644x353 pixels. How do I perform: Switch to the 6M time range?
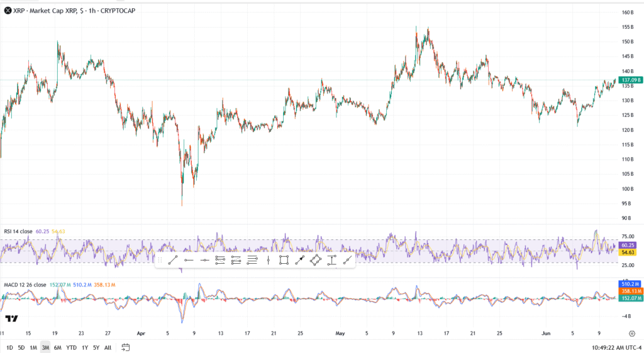coord(58,347)
